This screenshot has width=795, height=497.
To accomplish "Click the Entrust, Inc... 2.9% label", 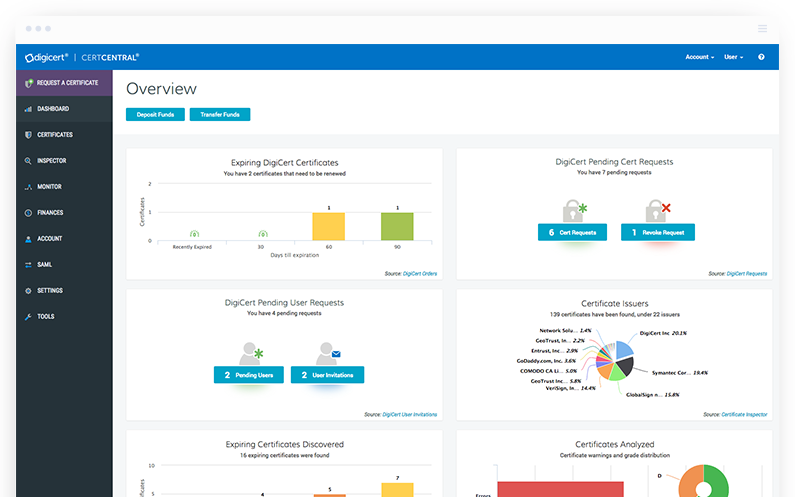I will 555,351.
